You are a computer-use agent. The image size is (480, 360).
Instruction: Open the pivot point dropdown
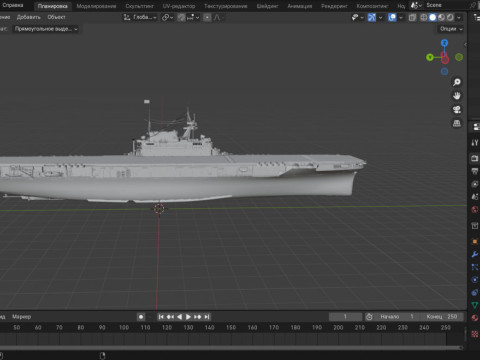[167, 17]
